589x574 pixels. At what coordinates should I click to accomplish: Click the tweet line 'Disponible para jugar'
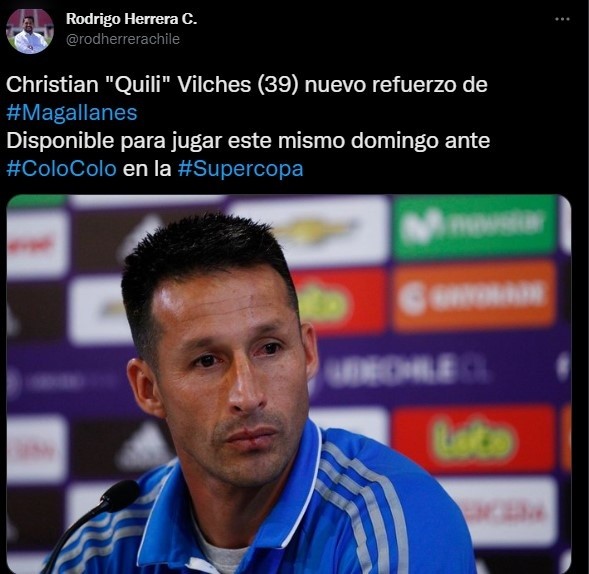(248, 141)
